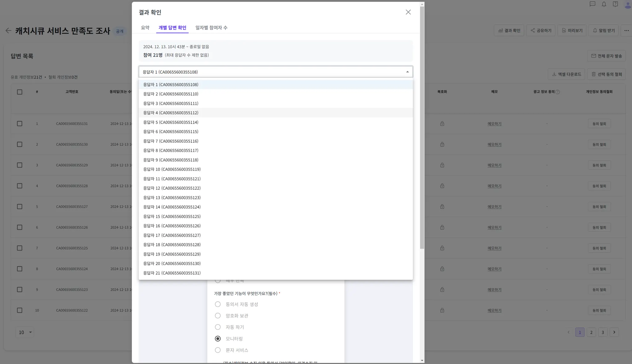Open the rows-per-page dropdown showing 10
This screenshot has height=364, width=632.
point(25,332)
